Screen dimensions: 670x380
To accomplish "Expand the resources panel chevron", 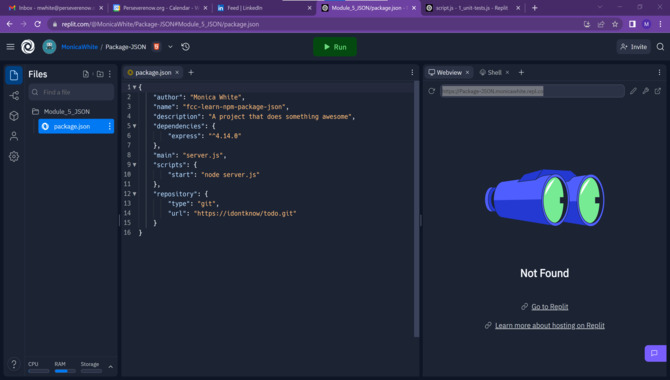I will [x=111, y=367].
